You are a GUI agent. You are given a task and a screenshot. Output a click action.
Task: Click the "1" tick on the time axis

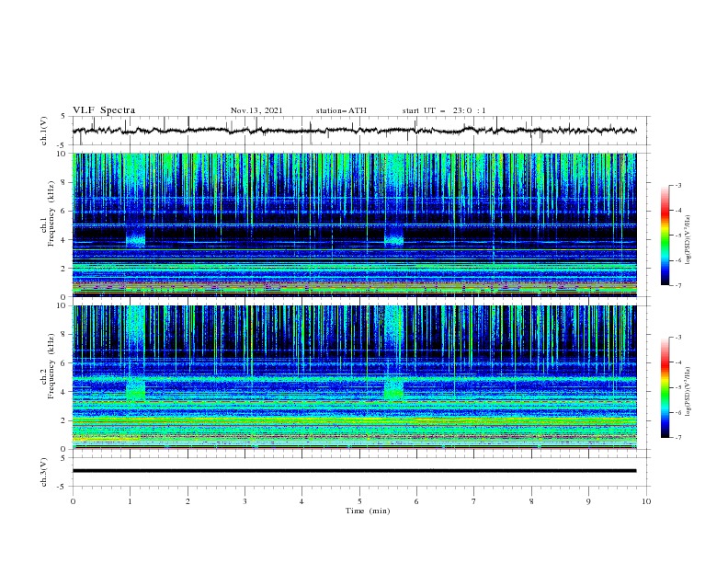coord(130,501)
